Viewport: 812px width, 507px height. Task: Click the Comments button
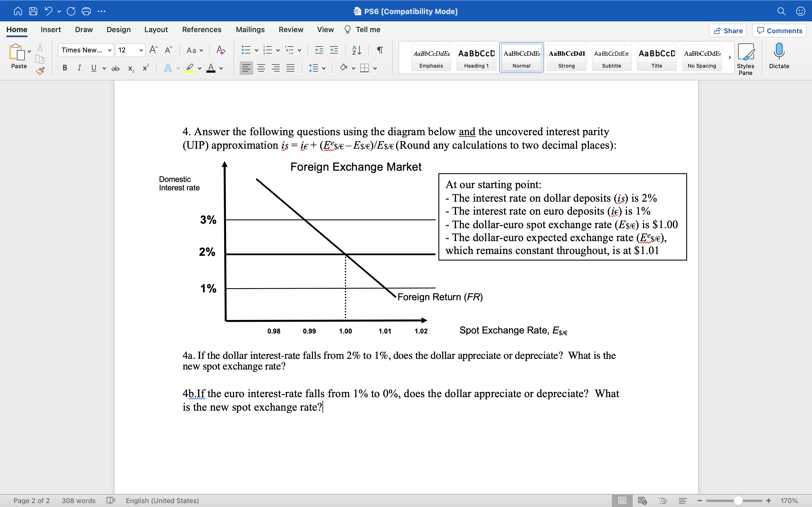pos(779,31)
